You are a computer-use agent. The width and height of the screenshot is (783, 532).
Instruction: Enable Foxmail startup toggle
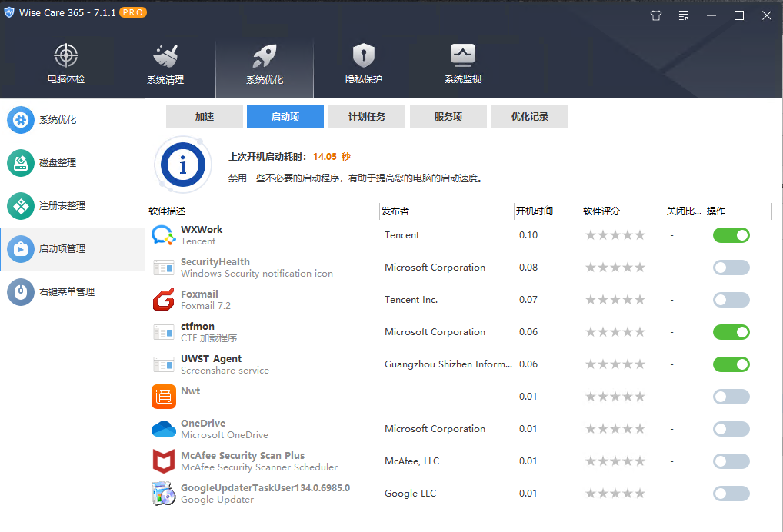(x=731, y=299)
